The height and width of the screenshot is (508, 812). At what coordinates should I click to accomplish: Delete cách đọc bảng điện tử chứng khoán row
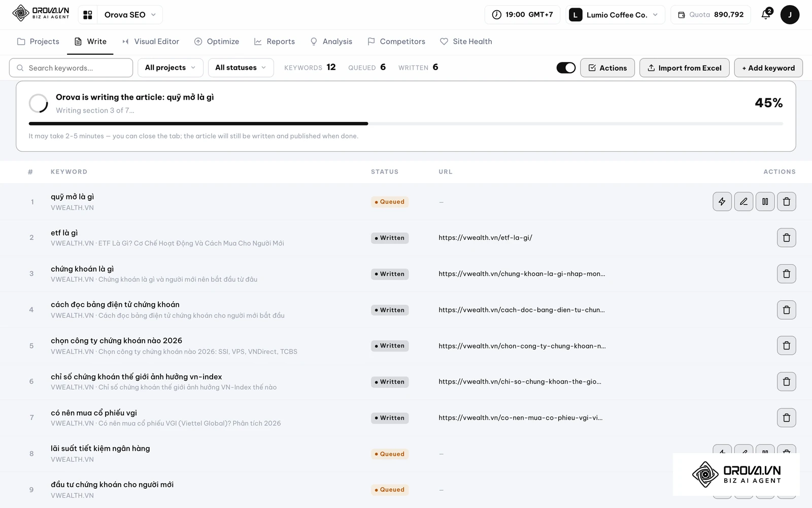pos(787,310)
